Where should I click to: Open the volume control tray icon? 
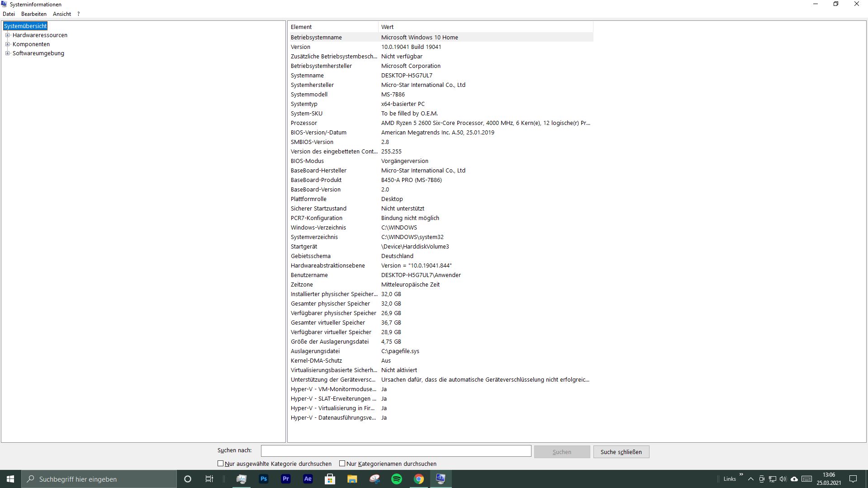point(783,479)
